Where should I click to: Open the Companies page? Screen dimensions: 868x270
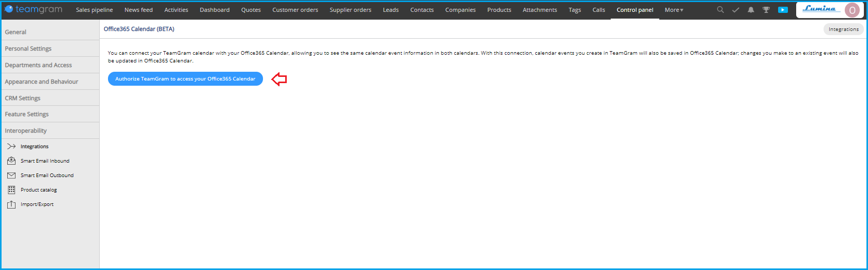(x=460, y=10)
